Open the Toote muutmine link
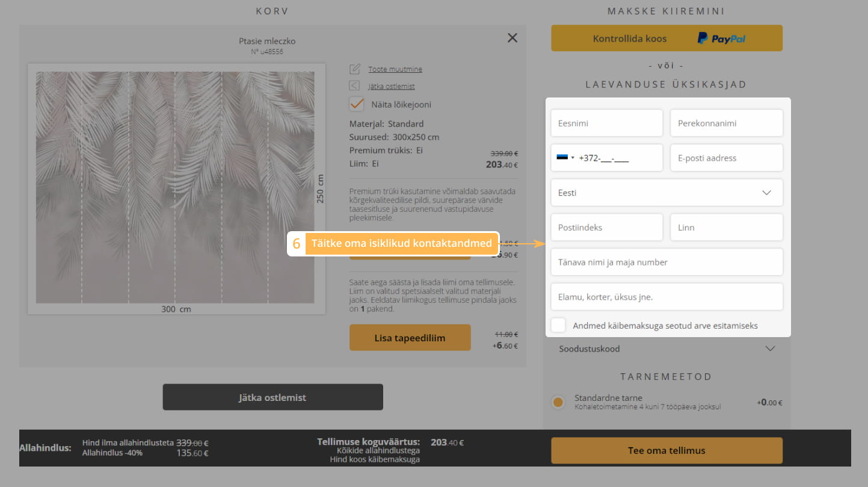The height and width of the screenshot is (487, 868). click(x=395, y=69)
